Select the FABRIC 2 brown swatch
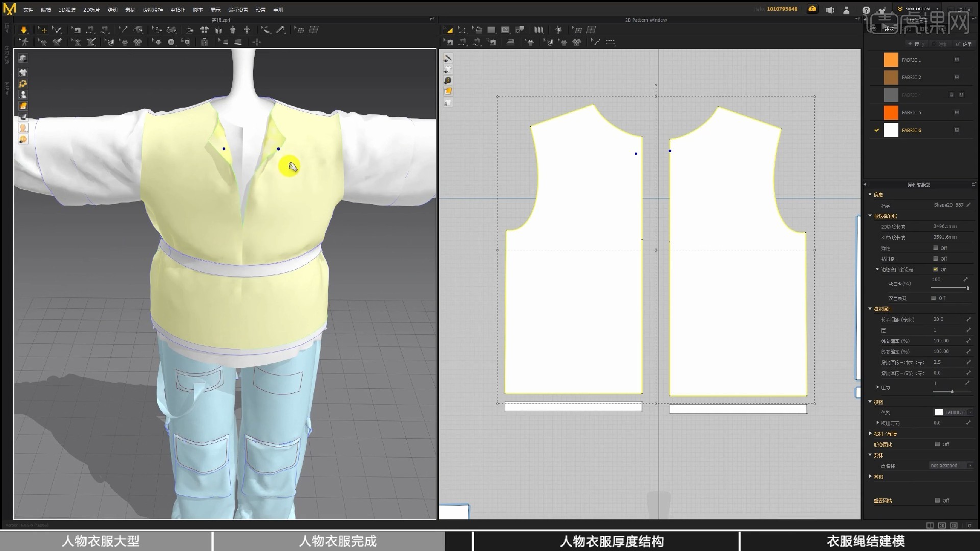The height and width of the screenshot is (551, 980). [x=891, y=78]
